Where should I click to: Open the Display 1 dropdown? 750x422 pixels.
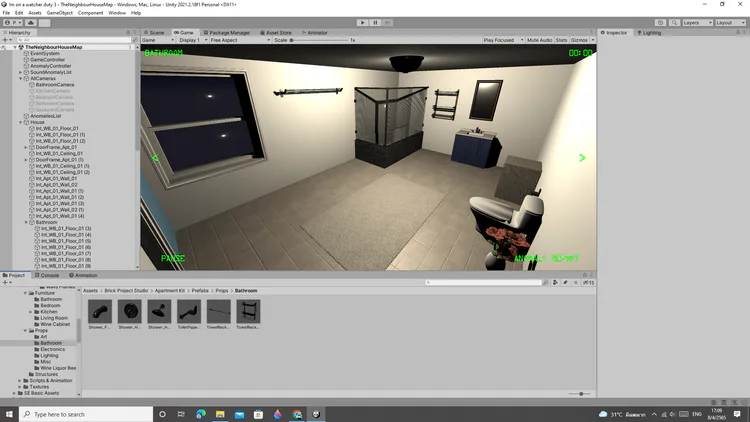point(192,40)
